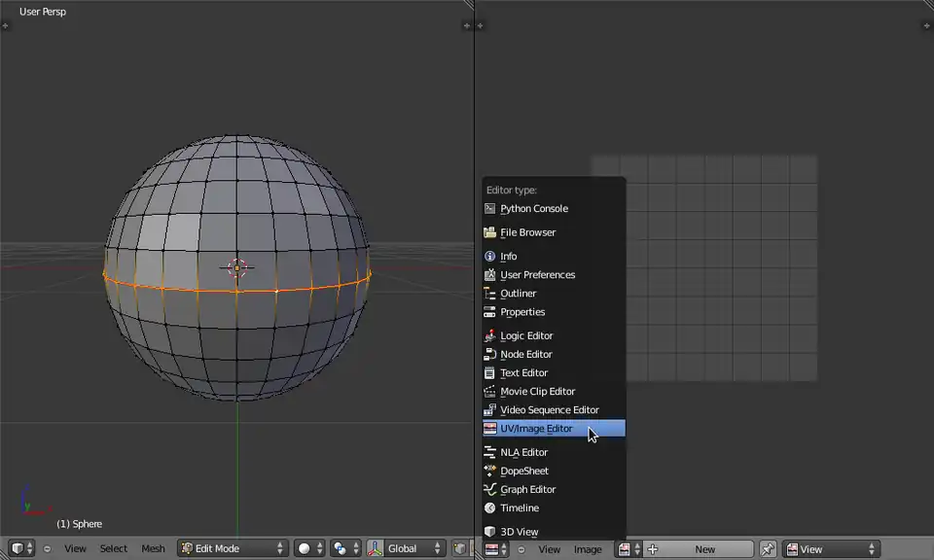Click the File Browser folder icon
The height and width of the screenshot is (560, 934).
490,232
